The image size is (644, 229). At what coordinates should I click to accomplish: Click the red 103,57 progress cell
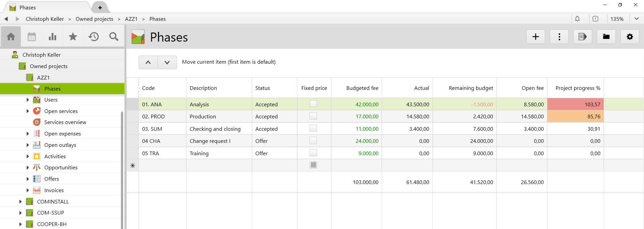pyautogui.click(x=575, y=104)
